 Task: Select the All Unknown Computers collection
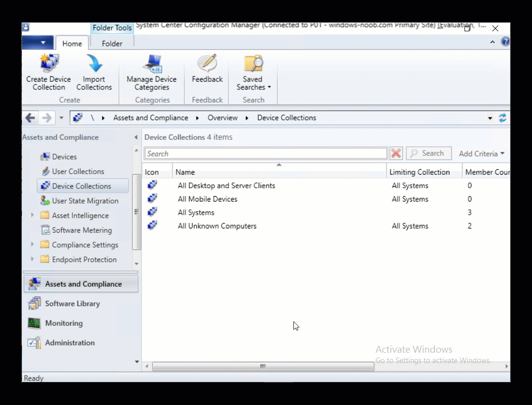(x=326, y=226)
